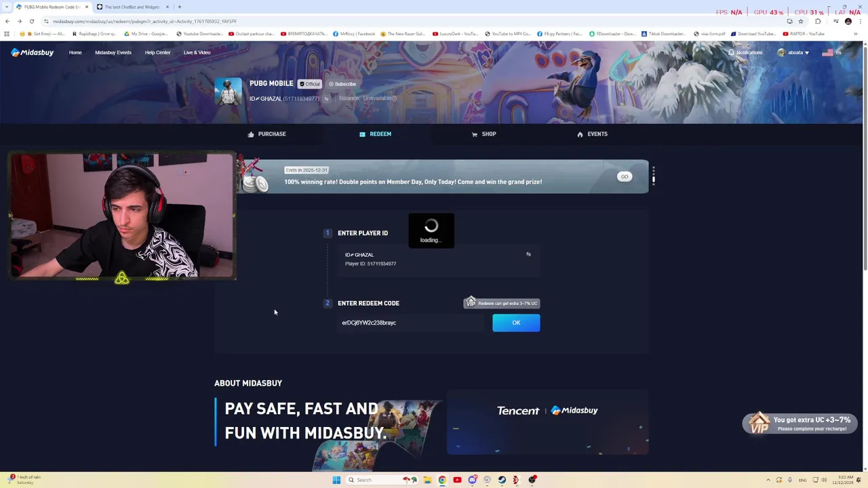Reload the current page
The width and height of the screenshot is (868, 488).
click(x=31, y=21)
